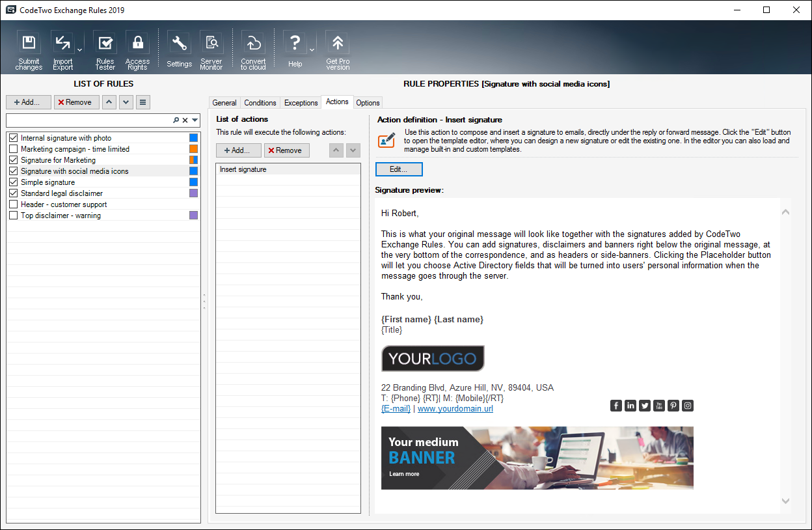Click Remove button in List of Rules

coord(77,102)
